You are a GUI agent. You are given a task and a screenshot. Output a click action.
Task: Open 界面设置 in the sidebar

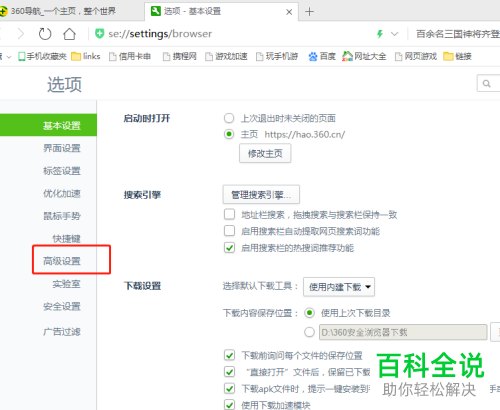[x=62, y=148]
